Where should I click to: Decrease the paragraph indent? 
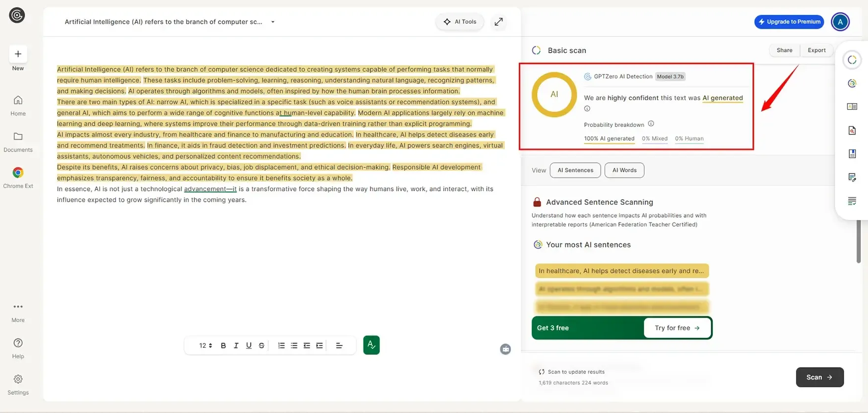[307, 345]
